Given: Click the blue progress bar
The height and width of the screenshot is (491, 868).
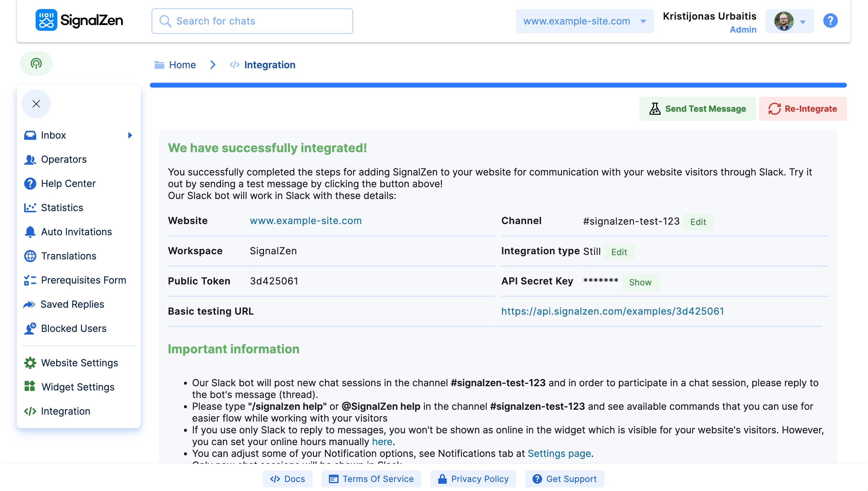Looking at the screenshot, I should 498,85.
